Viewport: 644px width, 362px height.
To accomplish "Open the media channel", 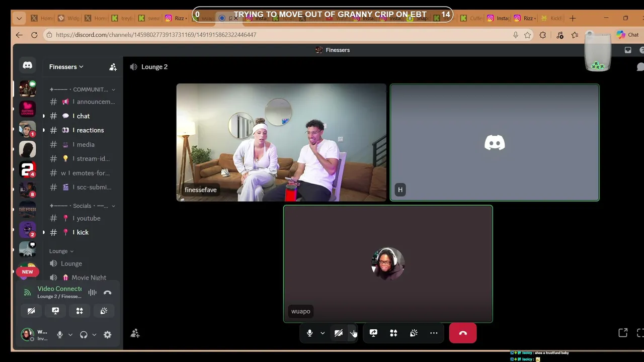I will click(83, 144).
